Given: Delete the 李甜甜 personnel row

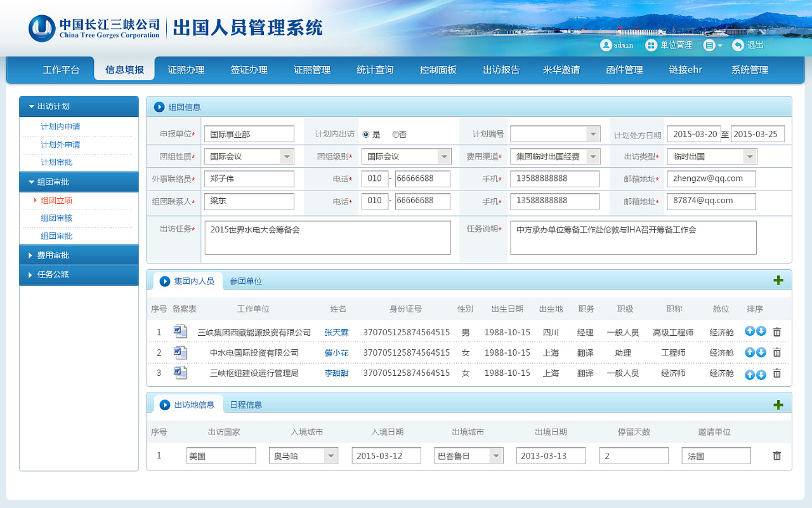Looking at the screenshot, I should pos(776,373).
